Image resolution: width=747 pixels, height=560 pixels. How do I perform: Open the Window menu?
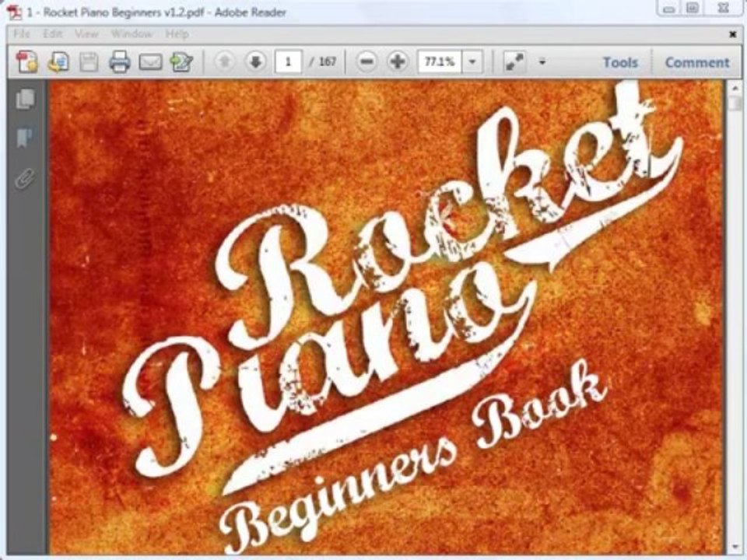coord(132,33)
